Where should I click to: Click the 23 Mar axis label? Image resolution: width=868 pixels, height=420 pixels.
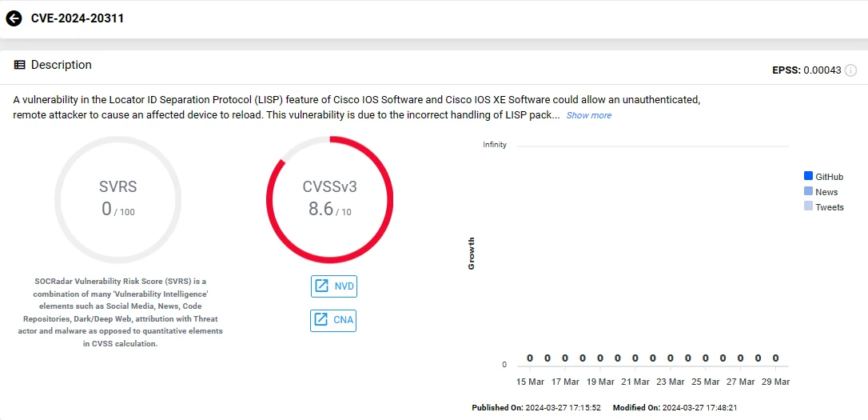671,382
